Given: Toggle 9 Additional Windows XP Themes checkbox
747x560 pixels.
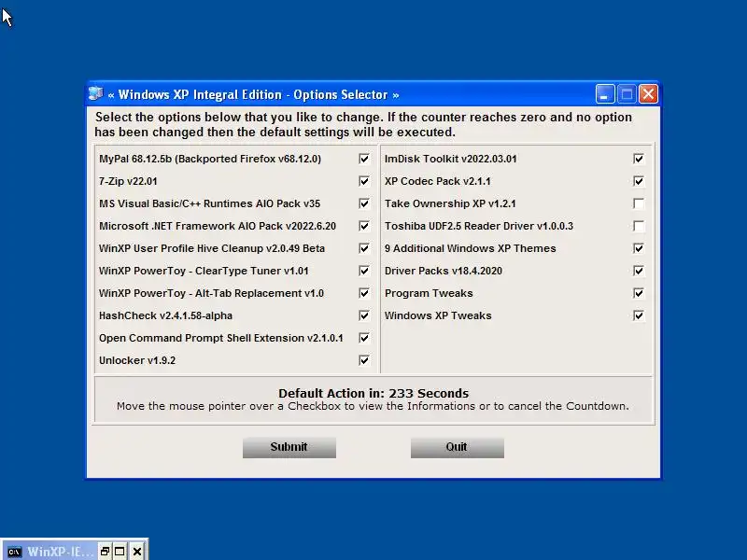Looking at the screenshot, I should pos(639,248).
